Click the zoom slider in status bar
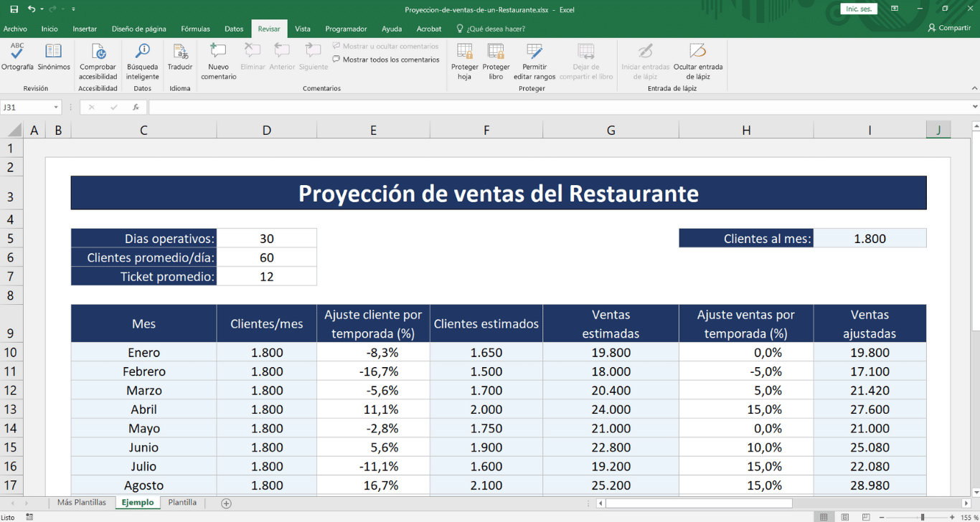The width and height of the screenshot is (980, 522). point(923,517)
